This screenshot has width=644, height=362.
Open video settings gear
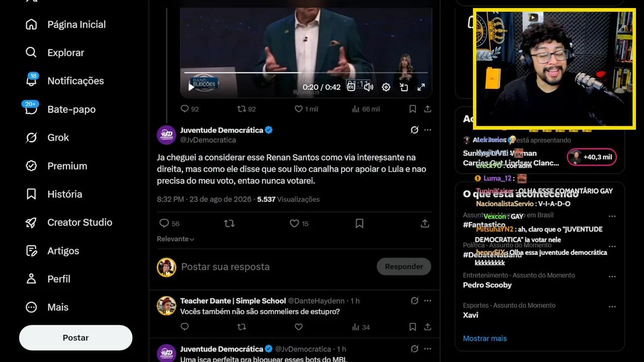point(386,87)
